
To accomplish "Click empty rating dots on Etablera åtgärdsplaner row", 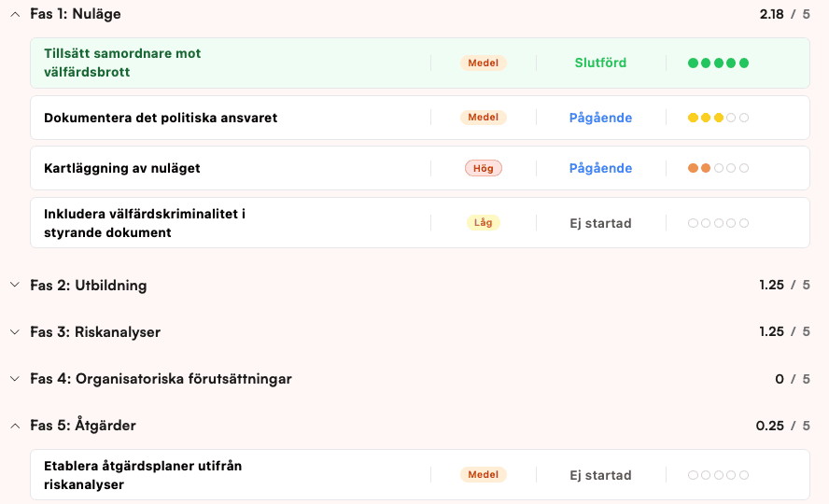I will point(718,475).
